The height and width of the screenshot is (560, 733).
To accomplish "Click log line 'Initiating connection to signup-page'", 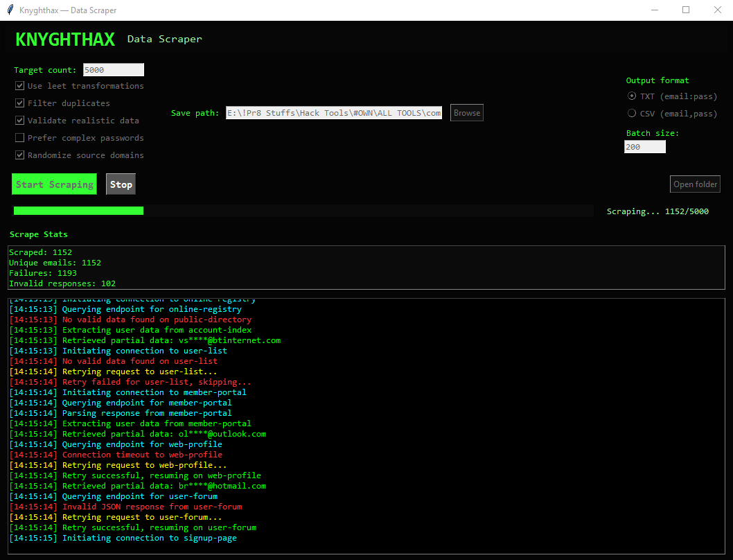I will (123, 538).
